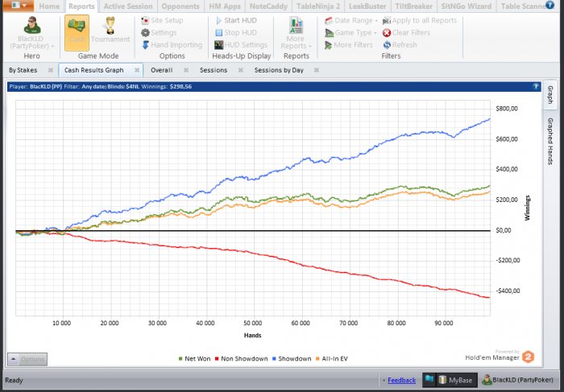
Task: Open Hand Importing option
Action: [172, 45]
